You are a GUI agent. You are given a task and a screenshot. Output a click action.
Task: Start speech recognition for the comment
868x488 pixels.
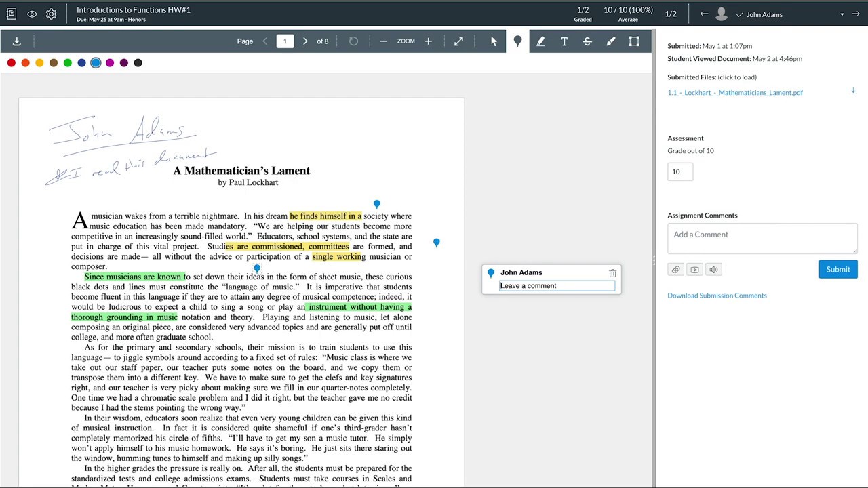[x=713, y=270]
